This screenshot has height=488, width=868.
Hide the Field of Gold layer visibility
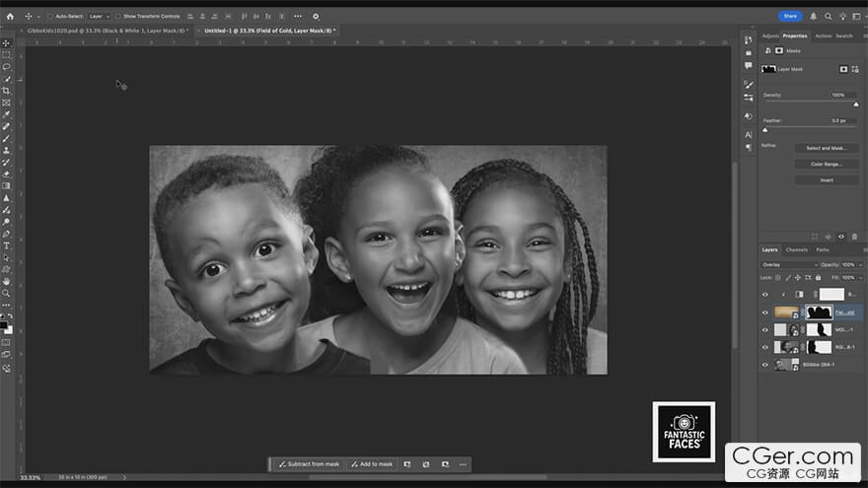[764, 313]
